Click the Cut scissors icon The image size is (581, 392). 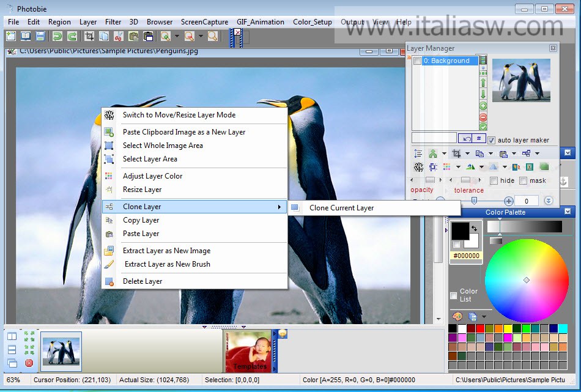119,36
